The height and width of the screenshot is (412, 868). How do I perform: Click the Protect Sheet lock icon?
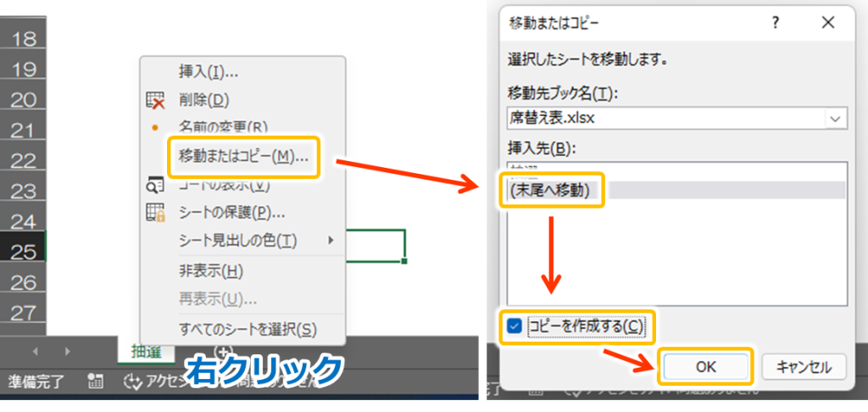[x=155, y=213]
